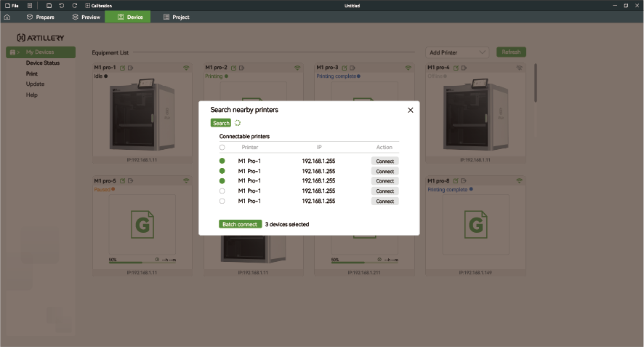Click progress bar above IP:192.168.1.211

tap(364, 263)
